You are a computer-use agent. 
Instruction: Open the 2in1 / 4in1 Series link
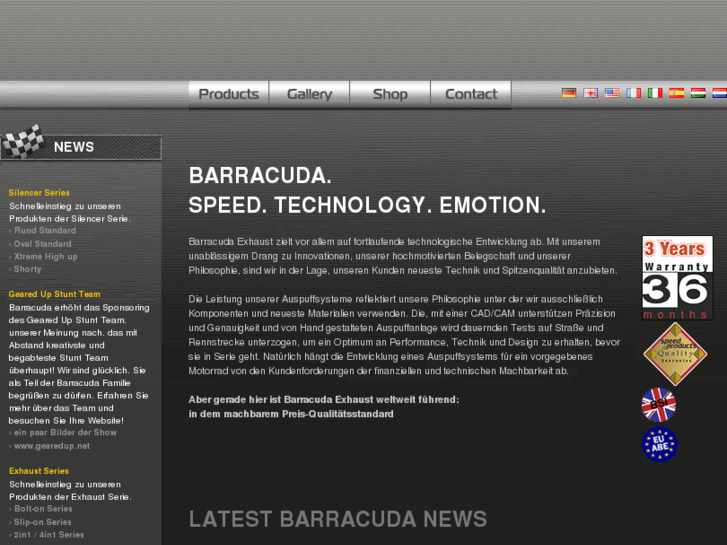point(49,534)
